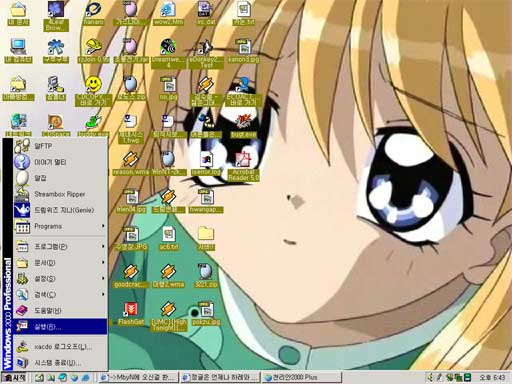The width and height of the screenshot is (512, 384).
Task: Click the 시작 Start button
Action: (x=14, y=378)
